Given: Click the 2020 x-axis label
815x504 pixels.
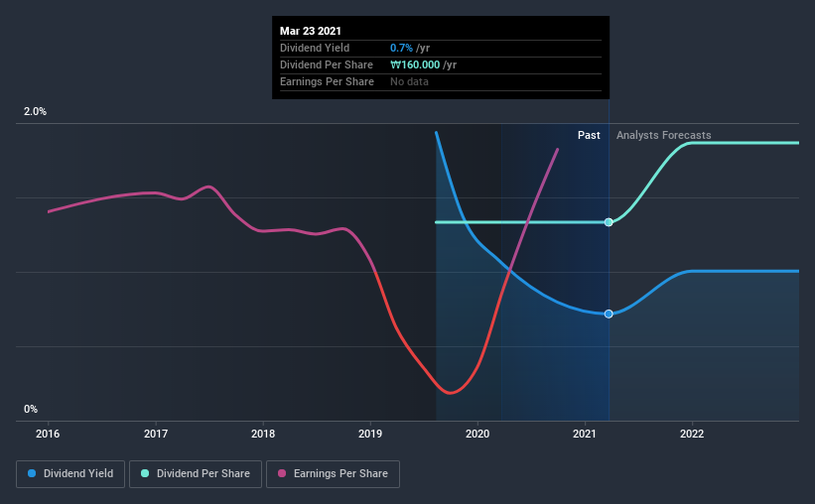Looking at the screenshot, I should click(477, 434).
